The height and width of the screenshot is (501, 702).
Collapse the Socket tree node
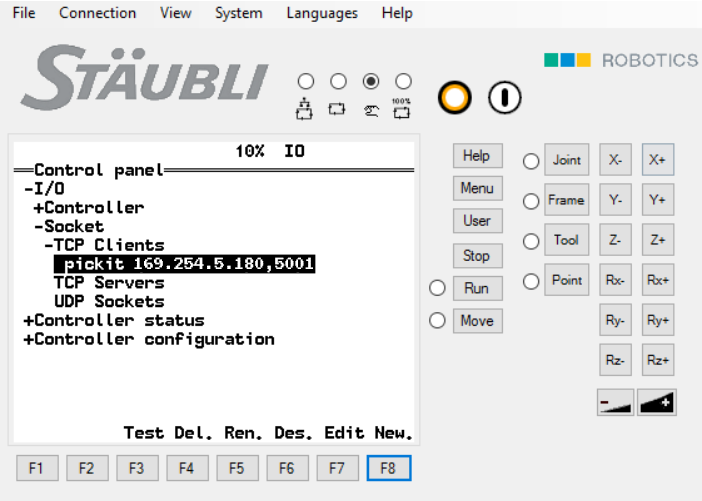pyautogui.click(x=39, y=227)
